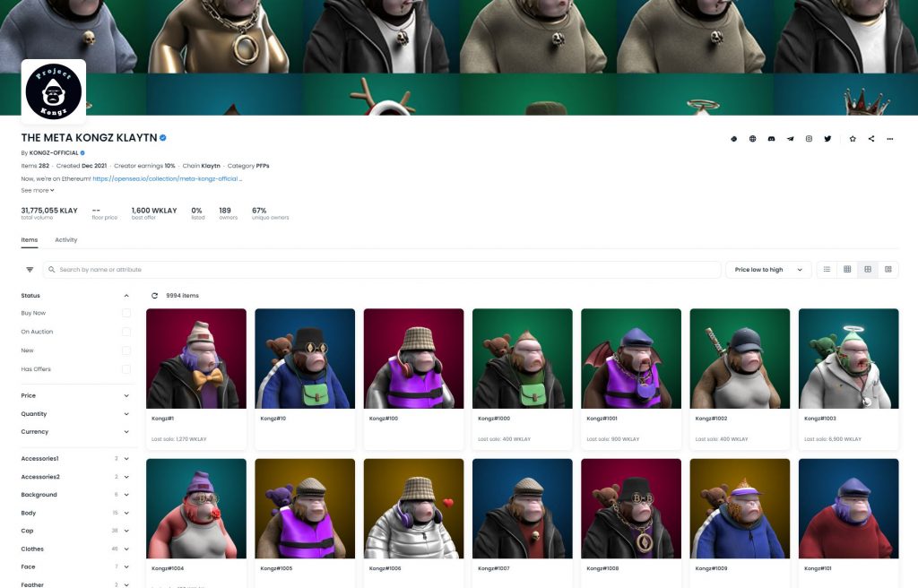The width and height of the screenshot is (918, 588).
Task: Open the Discord server icon
Action: 771,139
